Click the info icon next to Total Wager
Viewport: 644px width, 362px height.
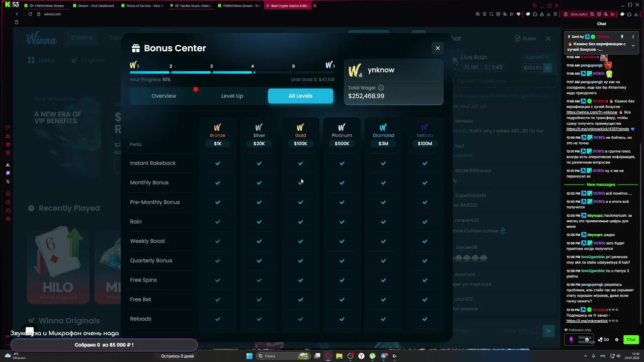pyautogui.click(x=381, y=87)
